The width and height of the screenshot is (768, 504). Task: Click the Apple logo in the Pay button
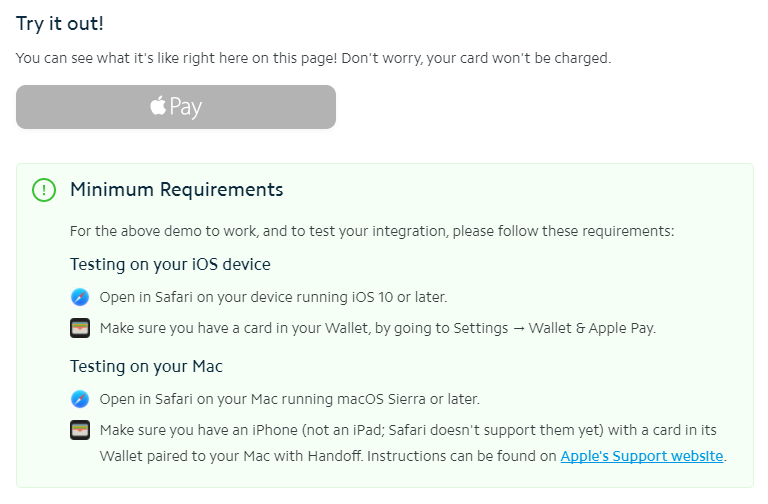click(x=158, y=105)
